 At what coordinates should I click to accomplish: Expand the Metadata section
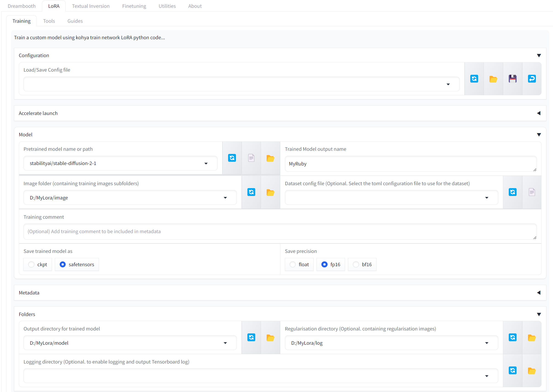tap(539, 293)
